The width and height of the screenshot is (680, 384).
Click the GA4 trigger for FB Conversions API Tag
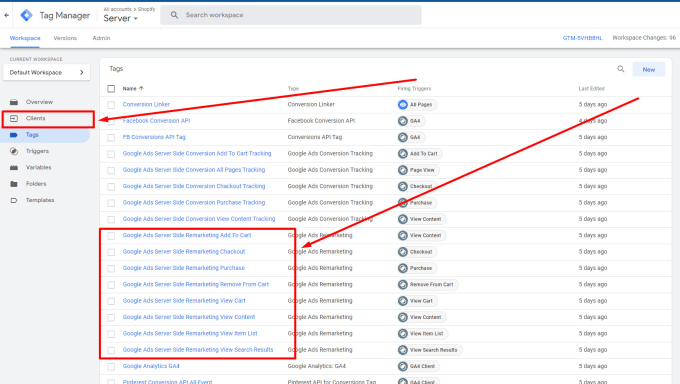pos(411,137)
